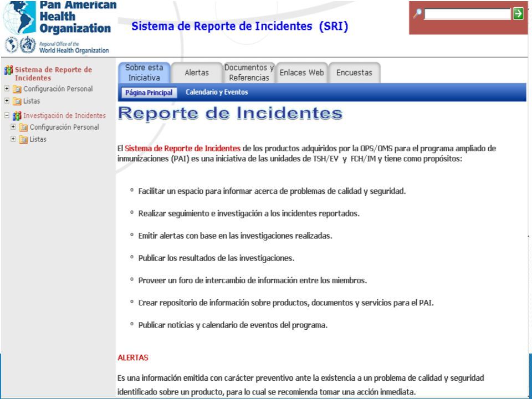Click top-level Listas label

(32, 101)
